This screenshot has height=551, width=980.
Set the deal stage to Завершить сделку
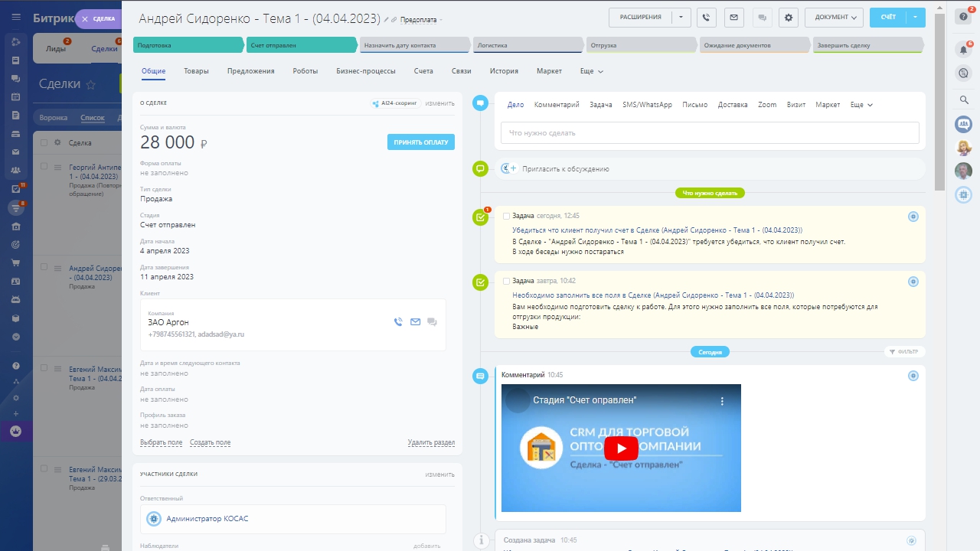tap(867, 45)
